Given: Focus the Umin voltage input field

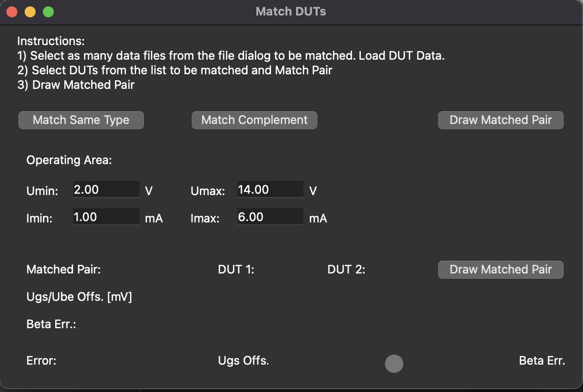Looking at the screenshot, I should pos(106,190).
